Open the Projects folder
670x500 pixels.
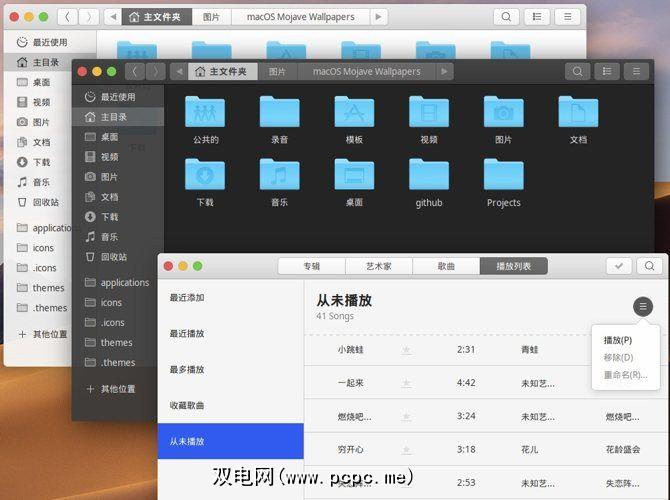pyautogui.click(x=503, y=174)
